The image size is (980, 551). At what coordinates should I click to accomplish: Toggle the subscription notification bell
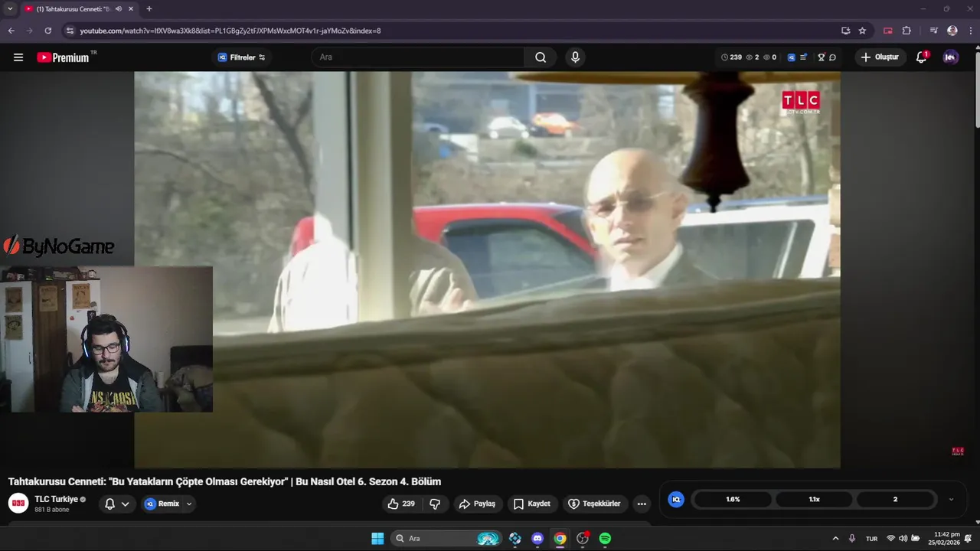coord(109,504)
